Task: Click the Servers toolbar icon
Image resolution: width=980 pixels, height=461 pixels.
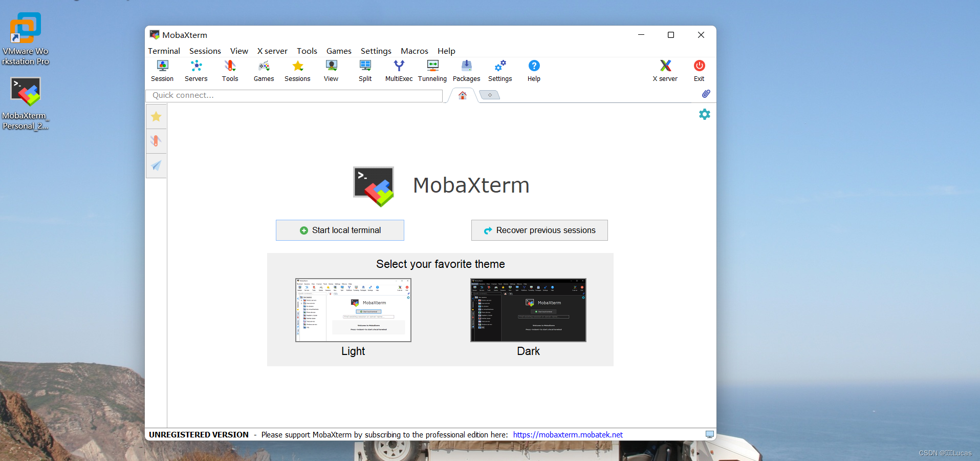Action: (196, 71)
